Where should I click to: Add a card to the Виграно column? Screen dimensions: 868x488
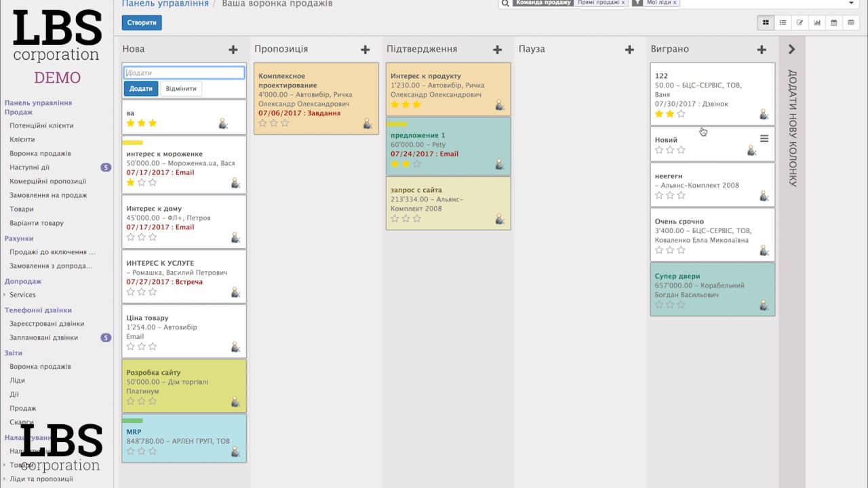point(762,49)
